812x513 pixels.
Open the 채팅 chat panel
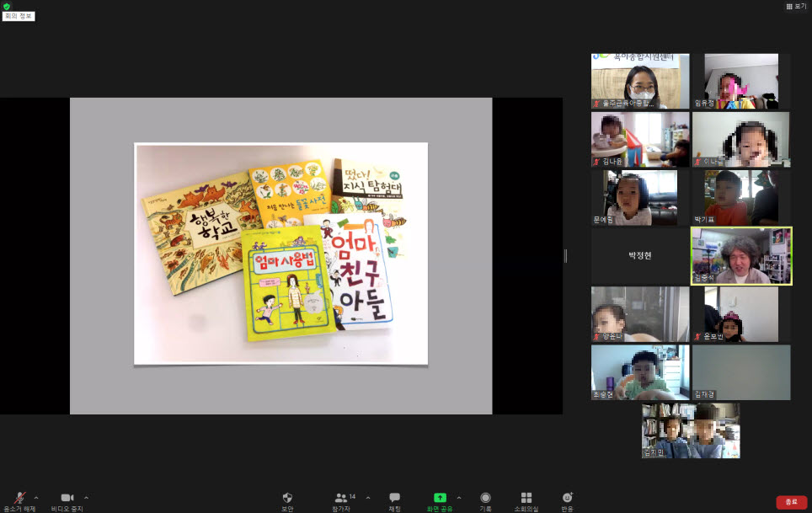click(x=394, y=501)
